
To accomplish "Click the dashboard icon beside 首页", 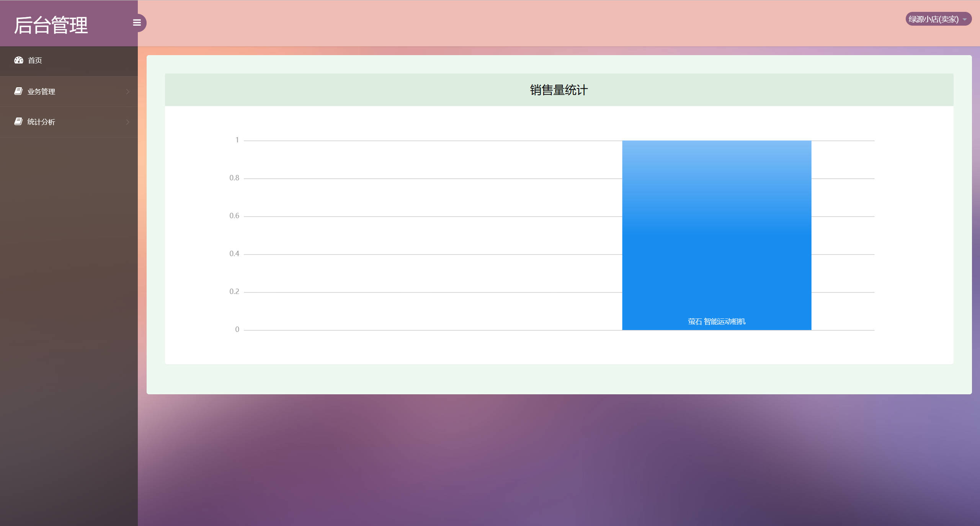I will coord(18,60).
